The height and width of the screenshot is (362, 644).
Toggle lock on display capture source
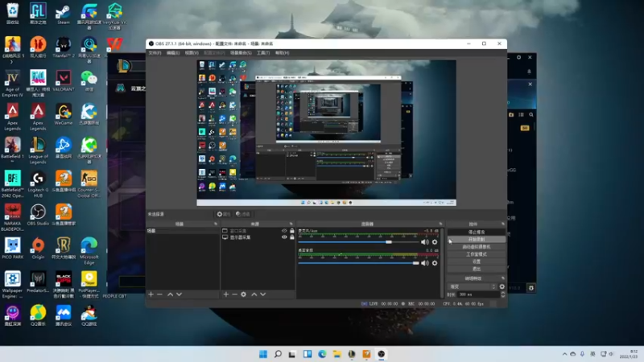[x=292, y=237]
